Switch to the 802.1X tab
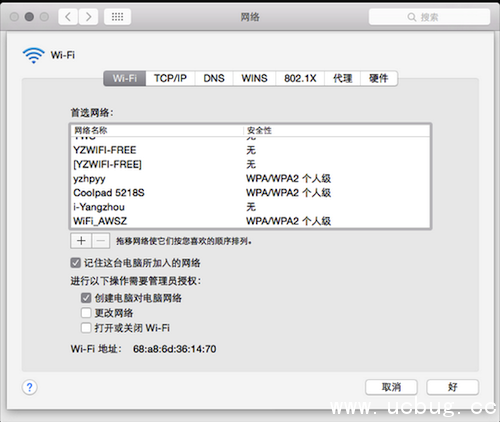Screen dimensions: 500x422 coord(300,78)
